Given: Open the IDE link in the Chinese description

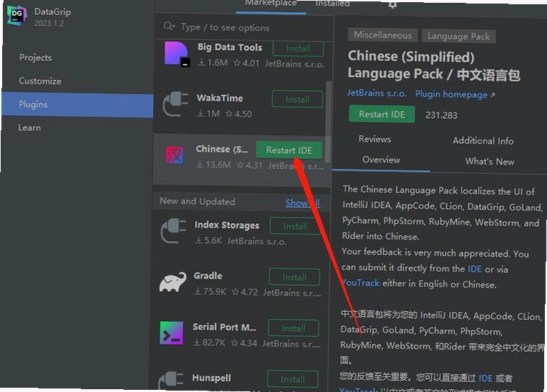Looking at the screenshot, I should pos(485,378).
